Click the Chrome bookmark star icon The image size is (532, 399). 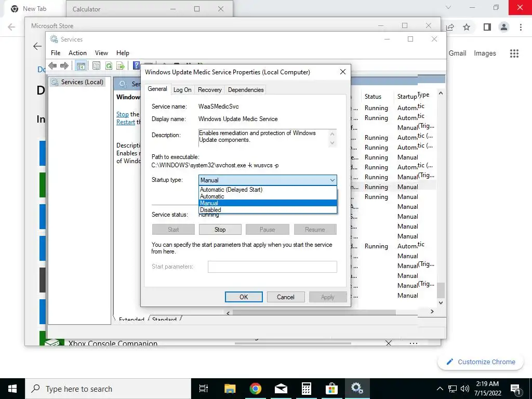point(467,27)
